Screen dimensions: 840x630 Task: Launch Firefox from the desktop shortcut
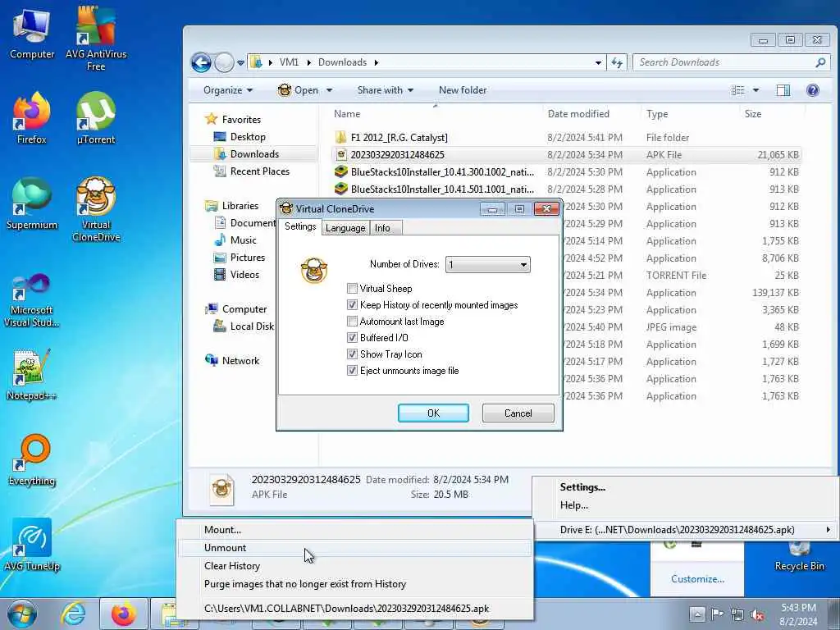[x=32, y=118]
